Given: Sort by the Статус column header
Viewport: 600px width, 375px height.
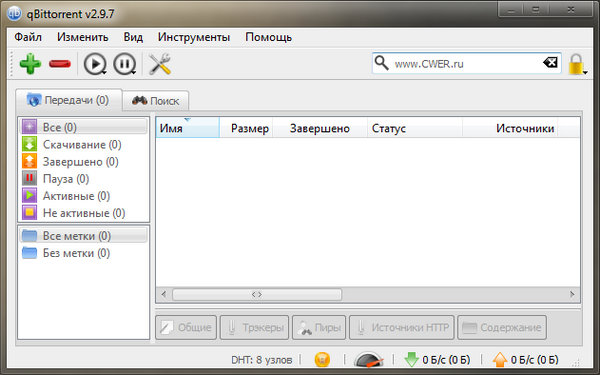Looking at the screenshot, I should [x=415, y=128].
